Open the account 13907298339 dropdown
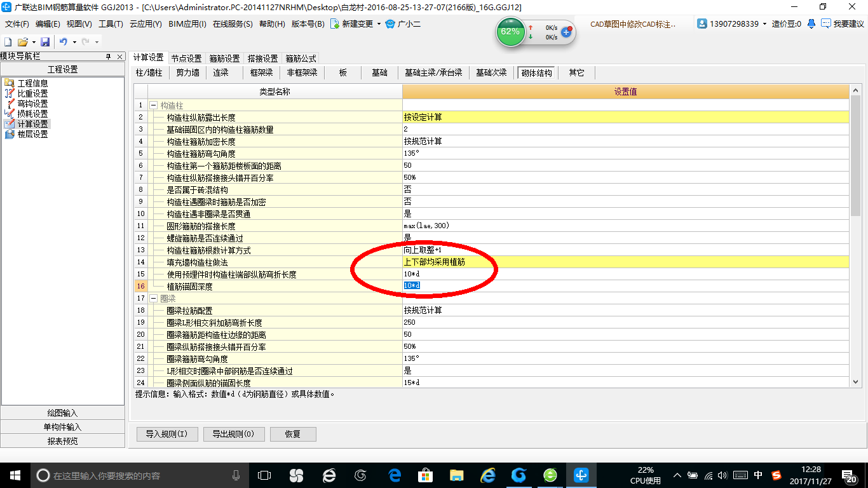868x488 pixels. point(764,24)
